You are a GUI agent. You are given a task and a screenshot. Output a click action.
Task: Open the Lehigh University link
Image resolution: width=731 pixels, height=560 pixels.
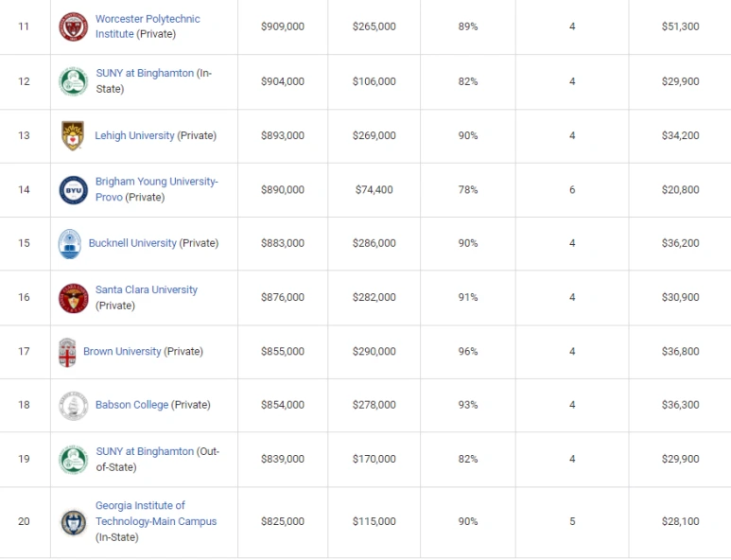134,135
